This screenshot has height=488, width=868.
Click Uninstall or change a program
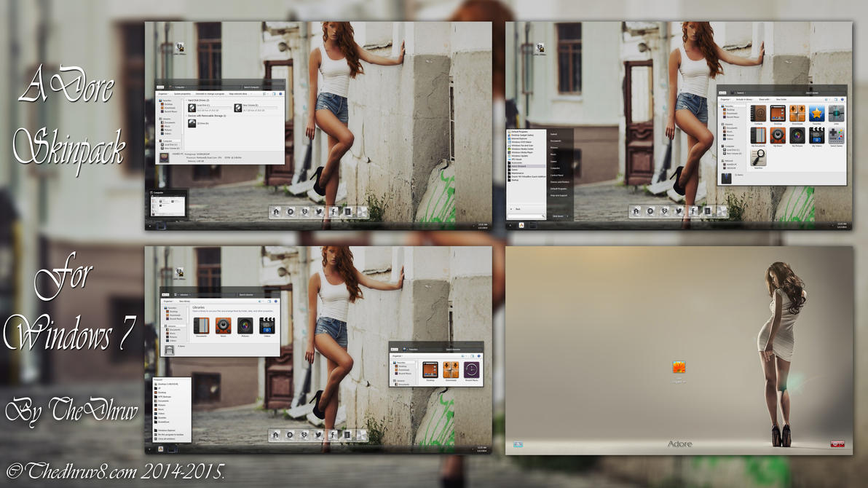(212, 94)
